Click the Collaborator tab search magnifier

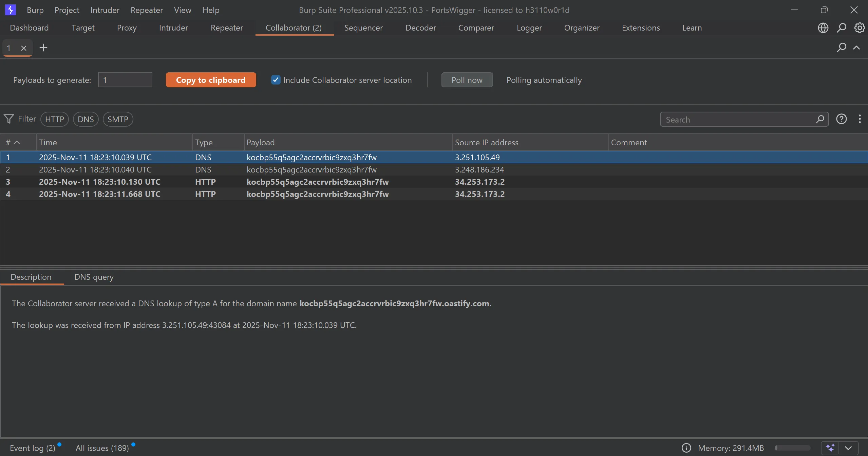(841, 48)
